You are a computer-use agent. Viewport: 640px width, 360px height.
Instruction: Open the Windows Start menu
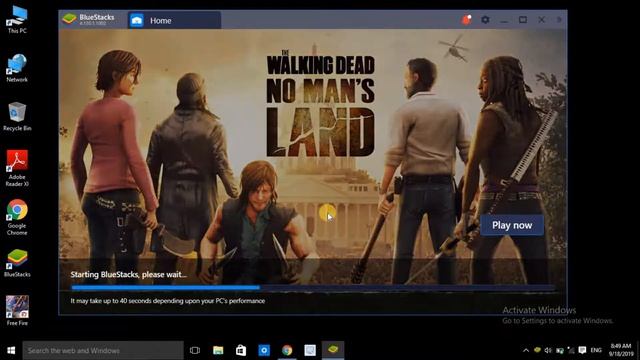coord(11,350)
